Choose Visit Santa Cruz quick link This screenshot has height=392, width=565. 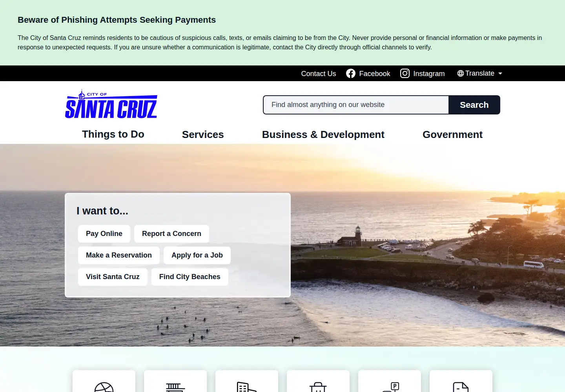tap(113, 277)
